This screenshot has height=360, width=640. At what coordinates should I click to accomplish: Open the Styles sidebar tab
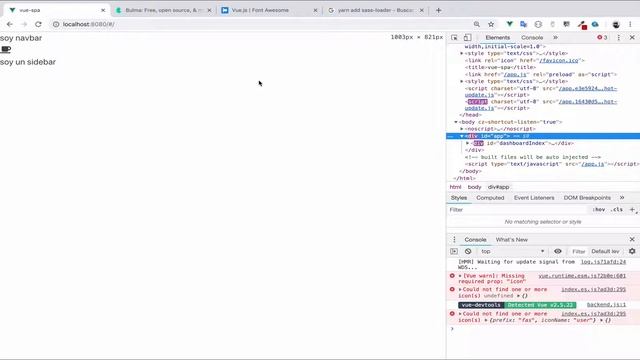coord(459,198)
